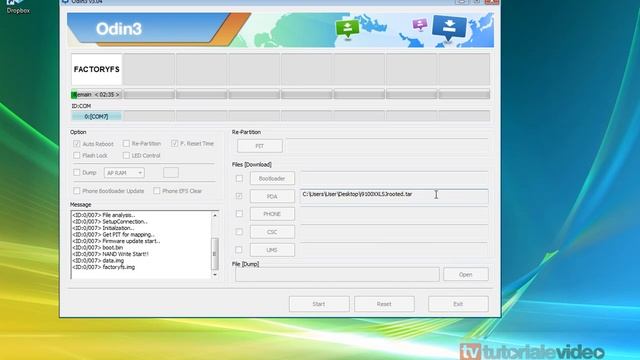The width and height of the screenshot is (640, 360).
Task: Tick the checkbox beside CSC button
Action: click(x=239, y=232)
